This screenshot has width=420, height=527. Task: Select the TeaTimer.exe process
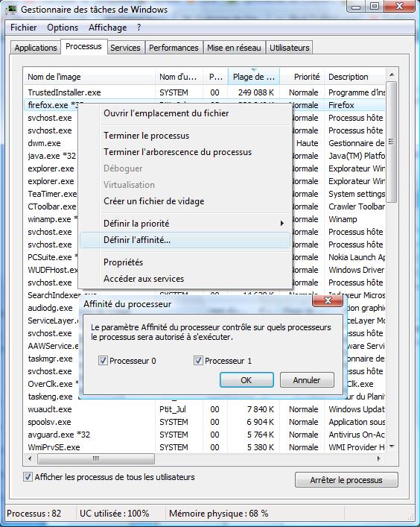pos(52,194)
